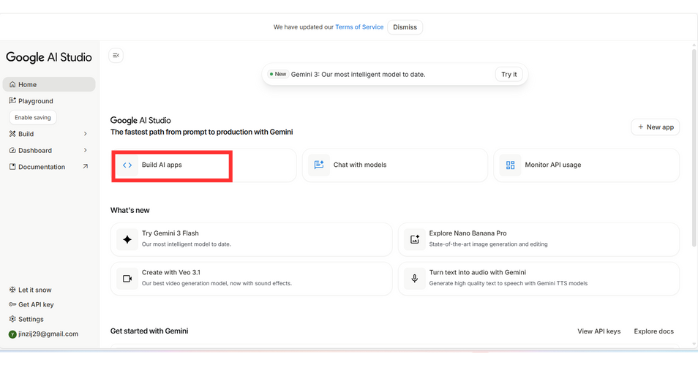The width and height of the screenshot is (698, 365).
Task: Expand the Dashboard submenu chevron
Action: pos(85,150)
